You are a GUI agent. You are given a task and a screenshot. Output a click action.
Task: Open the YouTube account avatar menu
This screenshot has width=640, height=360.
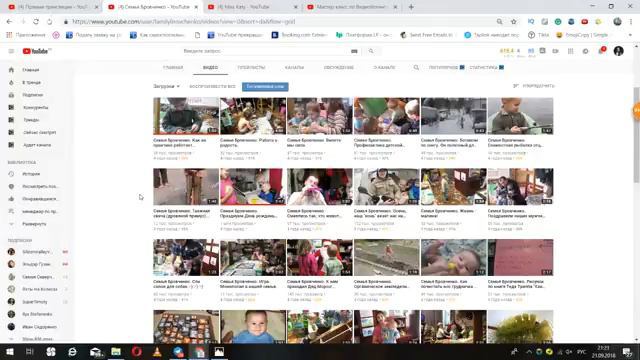[618, 51]
